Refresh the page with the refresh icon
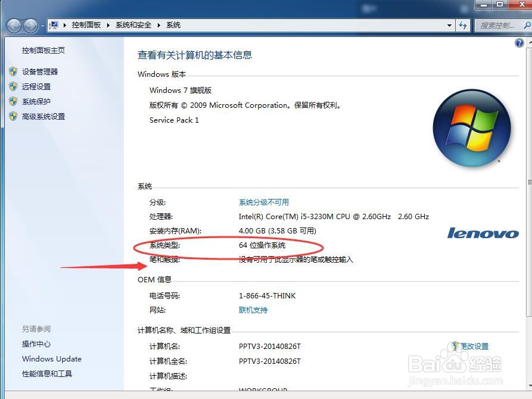Viewport: 532px width, 399px height. tap(463, 25)
